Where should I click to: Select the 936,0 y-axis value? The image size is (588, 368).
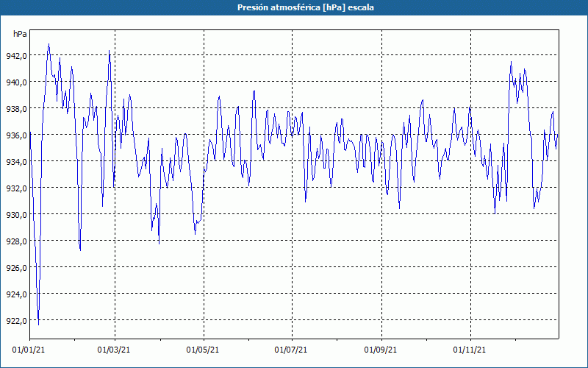point(16,135)
